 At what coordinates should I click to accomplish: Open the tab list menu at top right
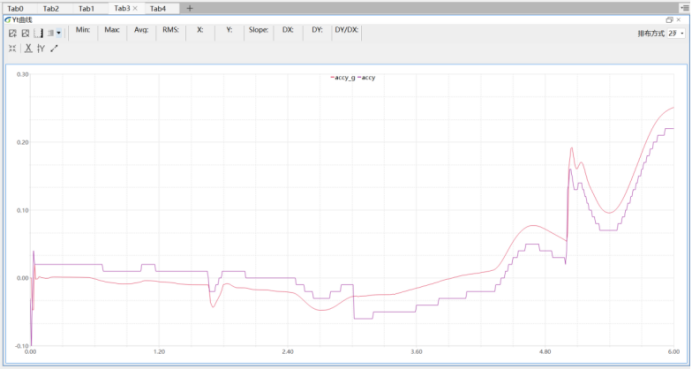point(684,8)
